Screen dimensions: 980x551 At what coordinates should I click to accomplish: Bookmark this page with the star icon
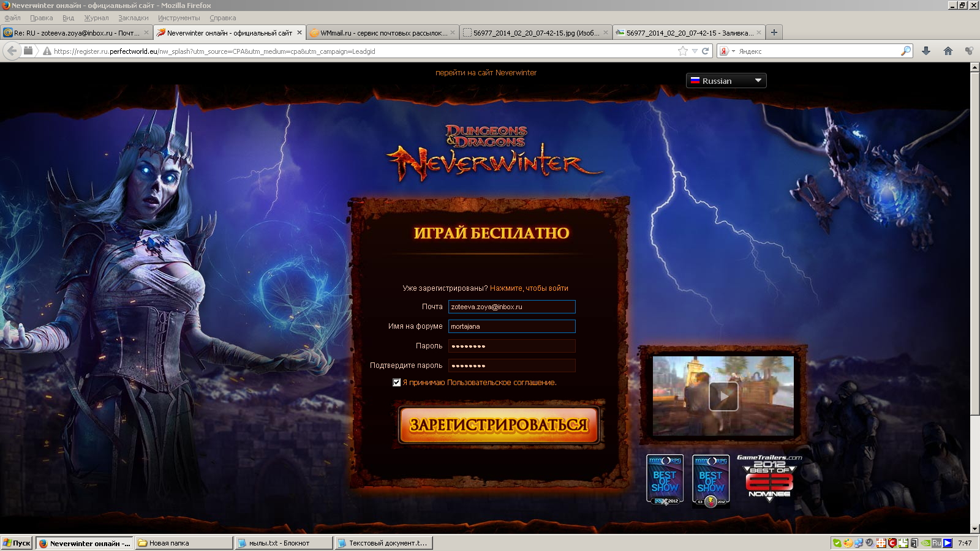[x=683, y=51]
